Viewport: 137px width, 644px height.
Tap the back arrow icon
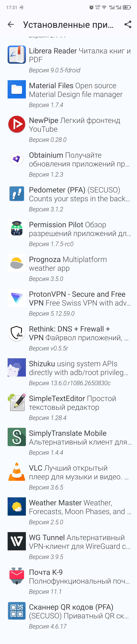click(x=11, y=24)
